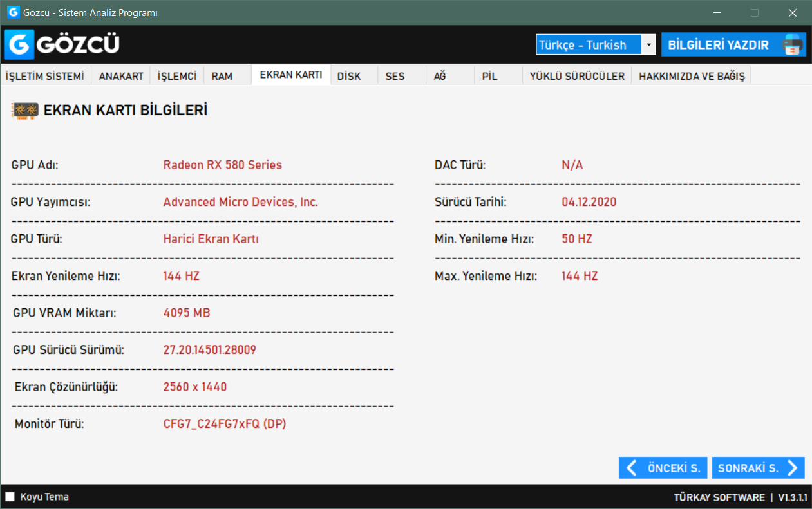Open Hakkımızda ve Bağış tab
The width and height of the screenshot is (812, 509).
tap(692, 76)
